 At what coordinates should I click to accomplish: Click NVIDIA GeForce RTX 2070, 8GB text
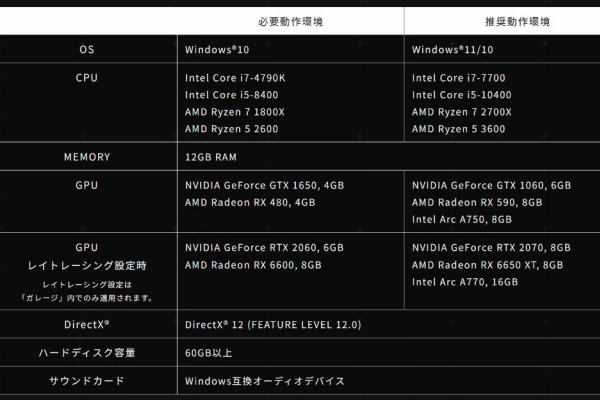pyautogui.click(x=491, y=248)
